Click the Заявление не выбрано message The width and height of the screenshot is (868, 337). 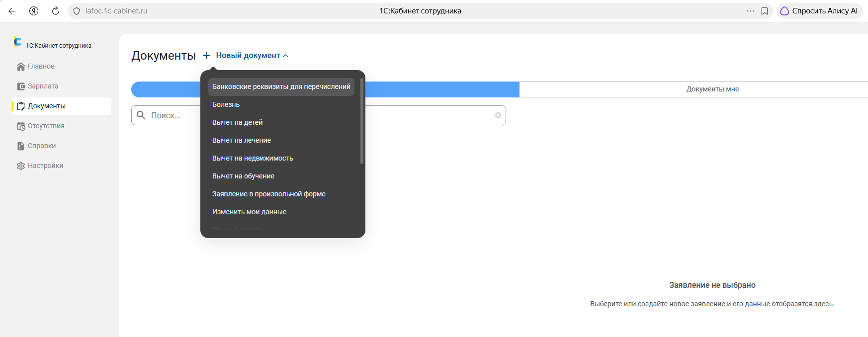712,285
